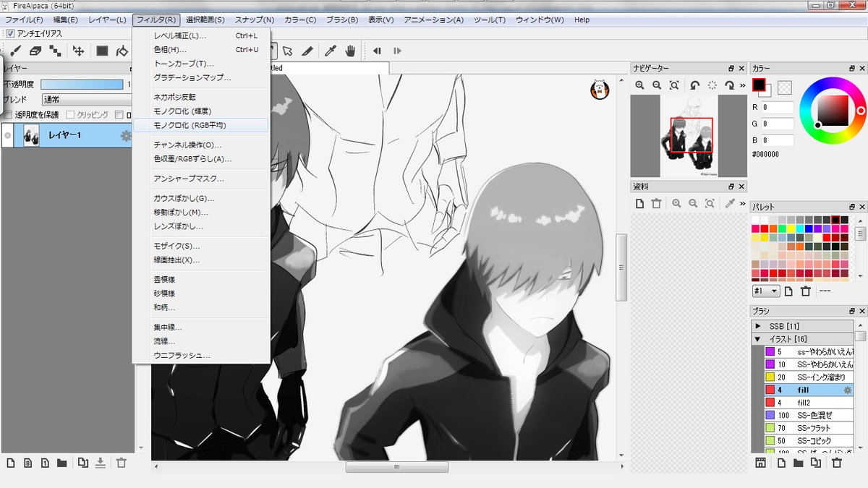Collapse the イラスト [16] brush group

click(x=758, y=338)
